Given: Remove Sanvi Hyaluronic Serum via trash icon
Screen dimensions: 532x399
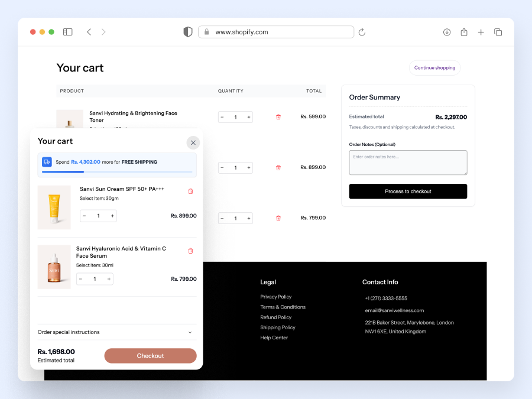Looking at the screenshot, I should tap(190, 251).
